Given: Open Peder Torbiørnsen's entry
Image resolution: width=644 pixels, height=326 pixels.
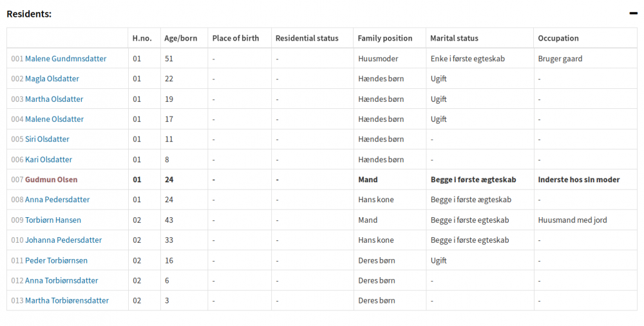Looking at the screenshot, I should pos(56,261).
